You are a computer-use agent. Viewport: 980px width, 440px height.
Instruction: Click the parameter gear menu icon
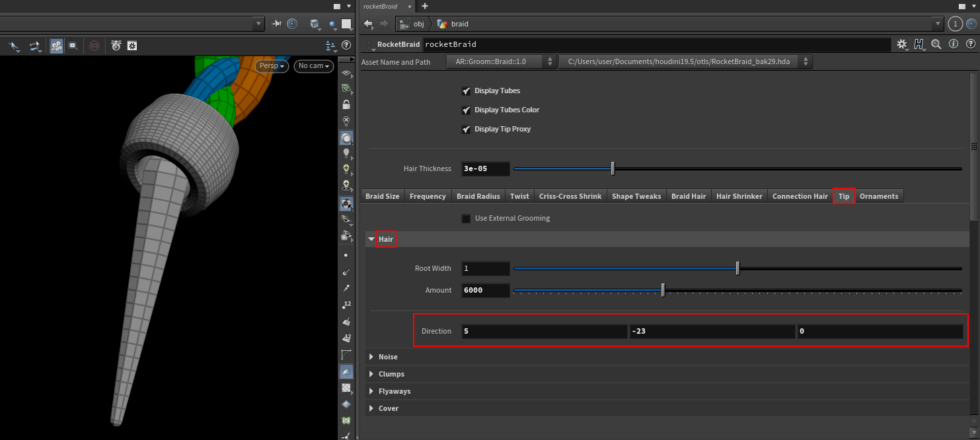(x=902, y=44)
